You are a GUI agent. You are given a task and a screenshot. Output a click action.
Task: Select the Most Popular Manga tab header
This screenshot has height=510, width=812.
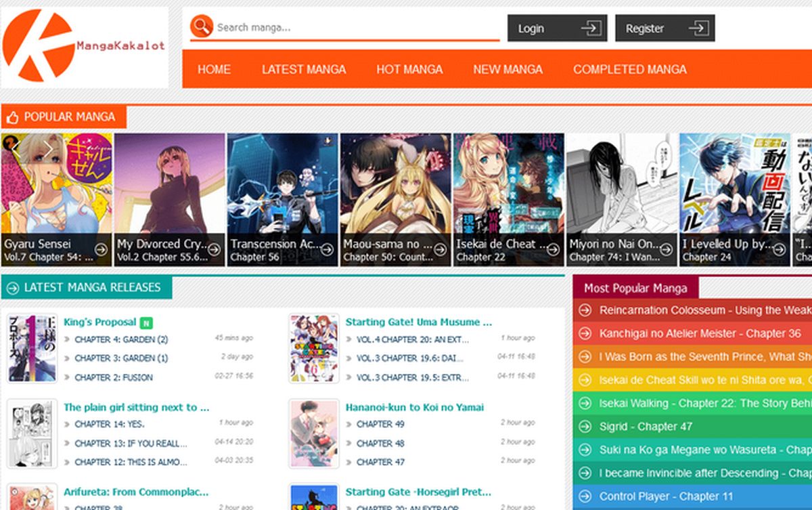tap(635, 288)
